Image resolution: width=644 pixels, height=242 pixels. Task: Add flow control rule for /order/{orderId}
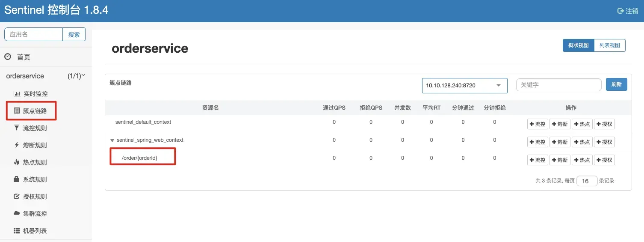pos(538,160)
